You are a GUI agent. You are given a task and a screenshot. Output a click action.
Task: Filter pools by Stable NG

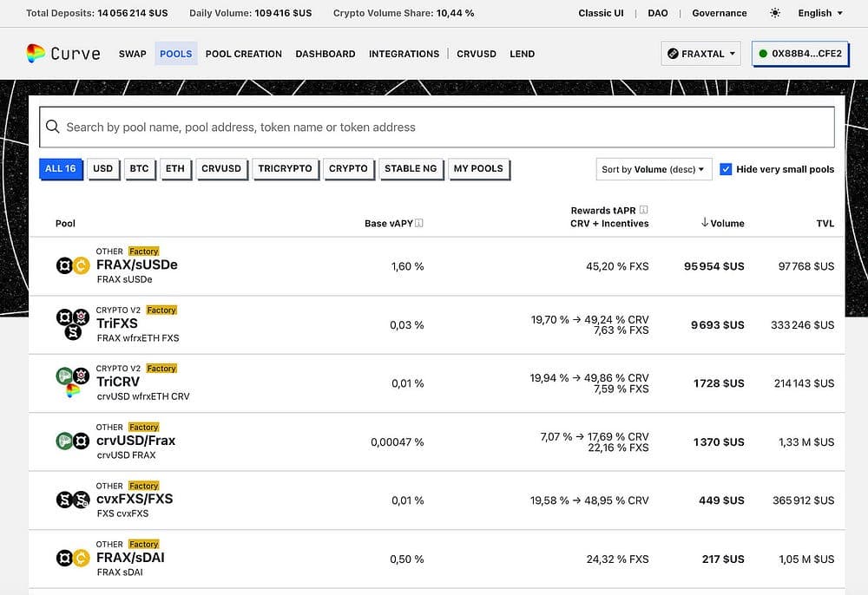point(411,168)
